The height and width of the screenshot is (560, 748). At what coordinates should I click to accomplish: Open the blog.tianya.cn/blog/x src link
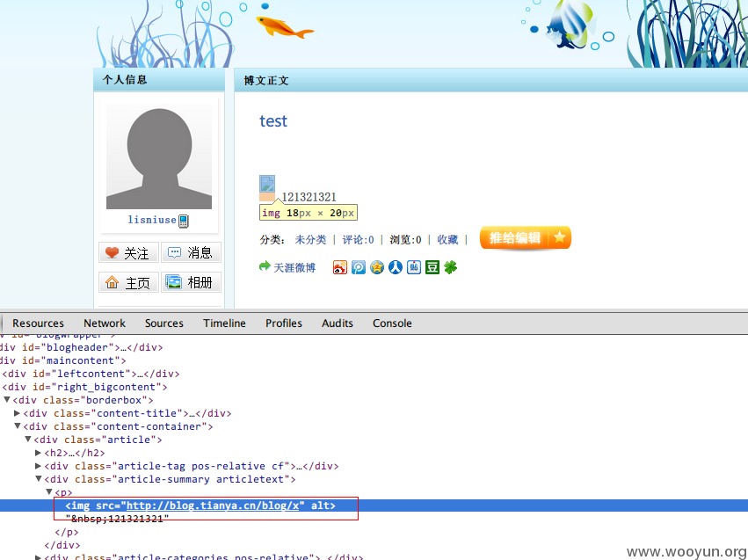click(x=213, y=505)
